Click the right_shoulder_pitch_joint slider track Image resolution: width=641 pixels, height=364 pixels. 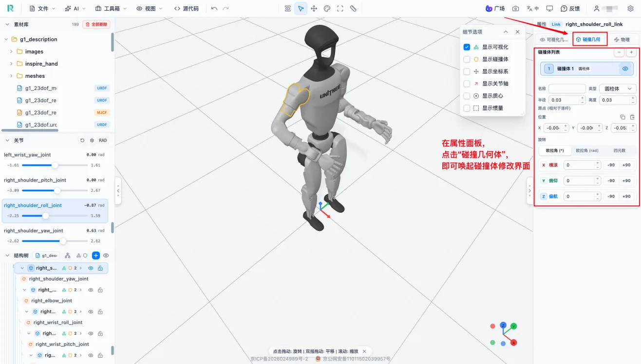tap(55, 190)
